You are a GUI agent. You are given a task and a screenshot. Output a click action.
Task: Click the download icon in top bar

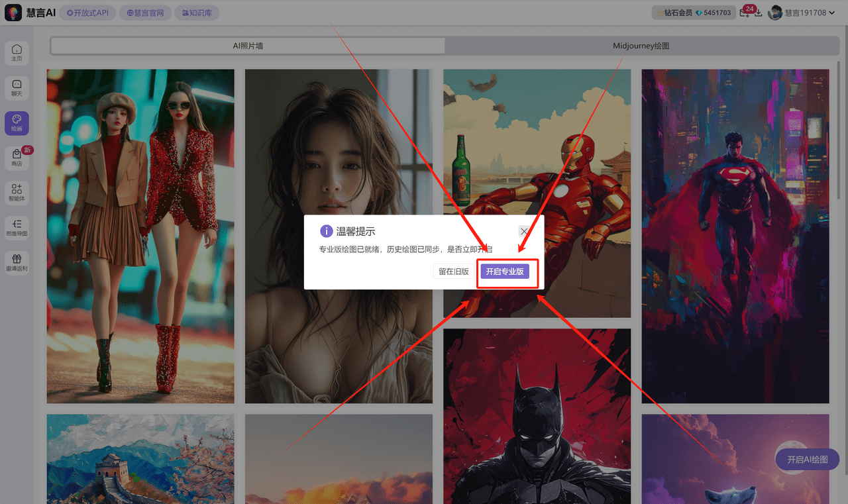pos(759,13)
